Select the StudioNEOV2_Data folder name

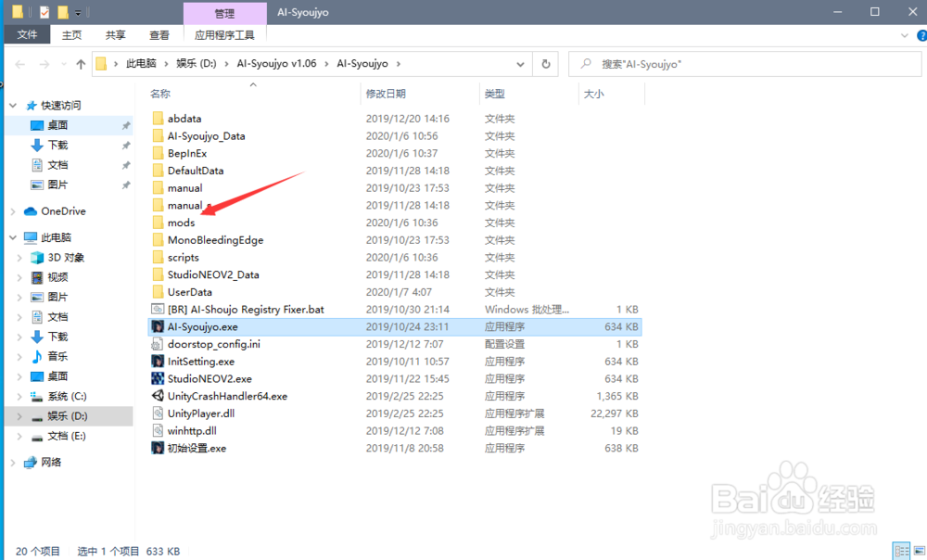[213, 274]
